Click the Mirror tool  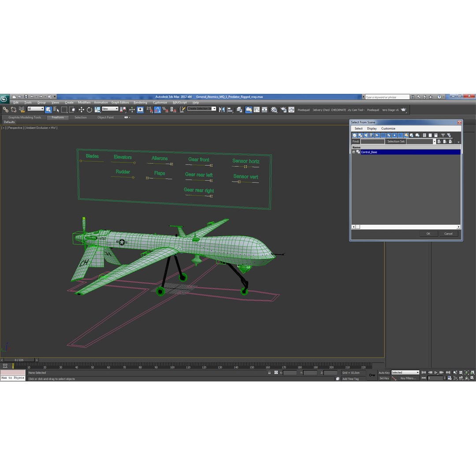pos(222,110)
